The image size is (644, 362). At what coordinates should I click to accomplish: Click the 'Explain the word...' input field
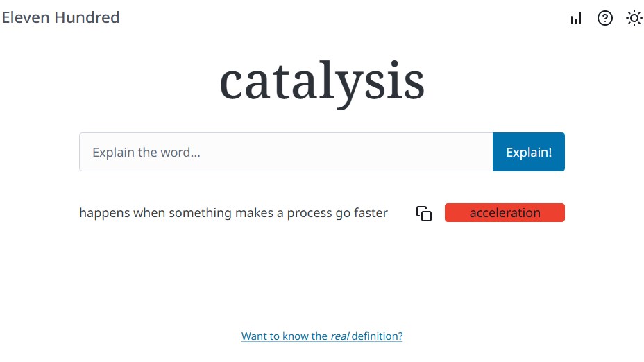click(286, 152)
